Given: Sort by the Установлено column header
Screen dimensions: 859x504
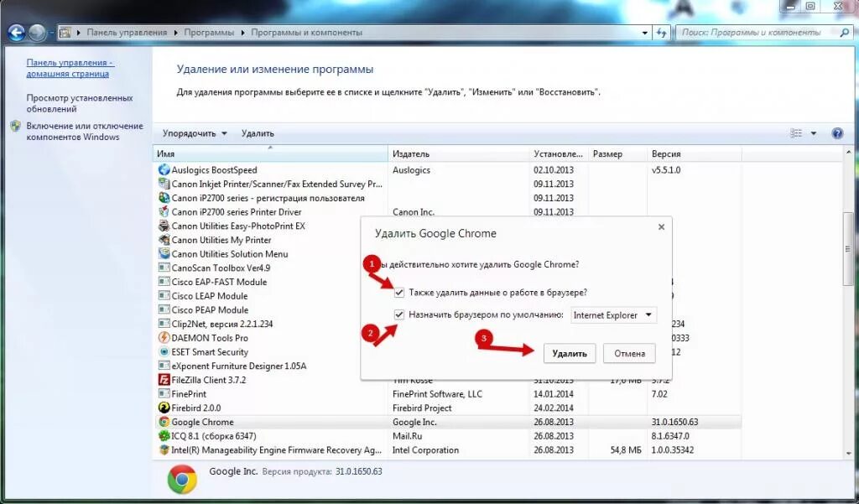Looking at the screenshot, I should point(559,154).
